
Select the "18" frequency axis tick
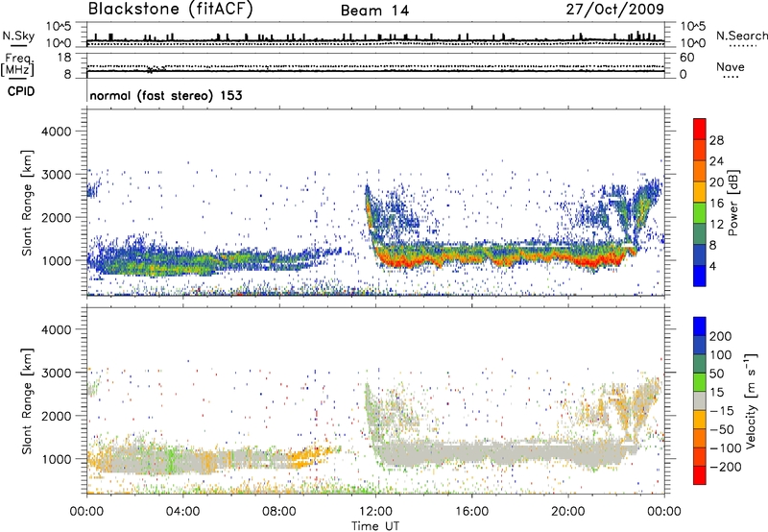point(64,58)
